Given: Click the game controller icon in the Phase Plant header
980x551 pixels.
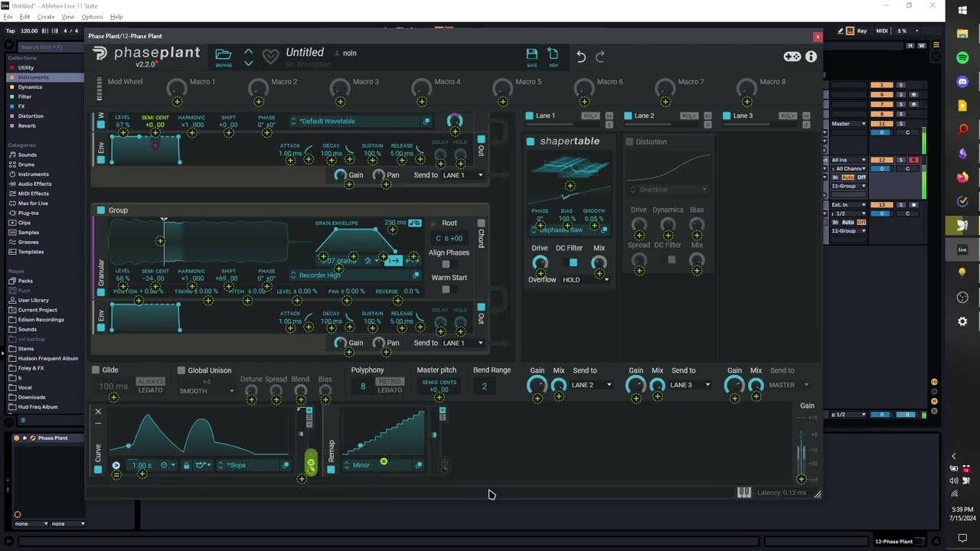Looking at the screenshot, I should (x=792, y=57).
